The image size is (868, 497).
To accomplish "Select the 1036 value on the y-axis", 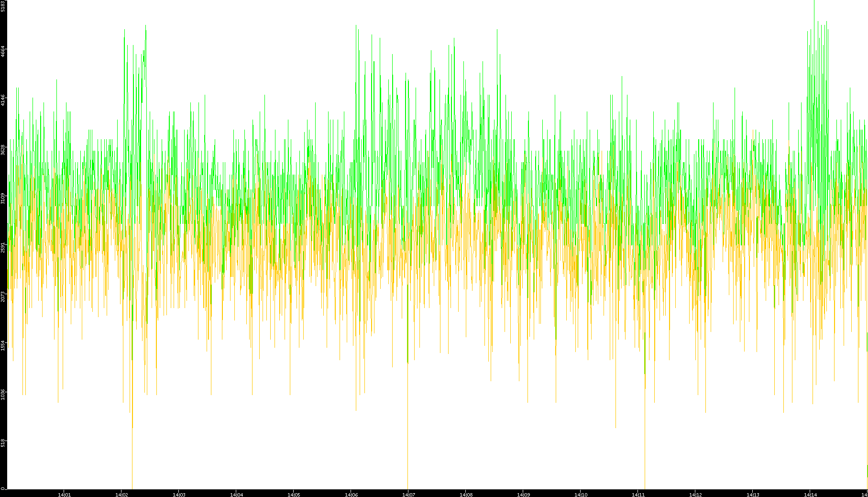I will pos(3,395).
